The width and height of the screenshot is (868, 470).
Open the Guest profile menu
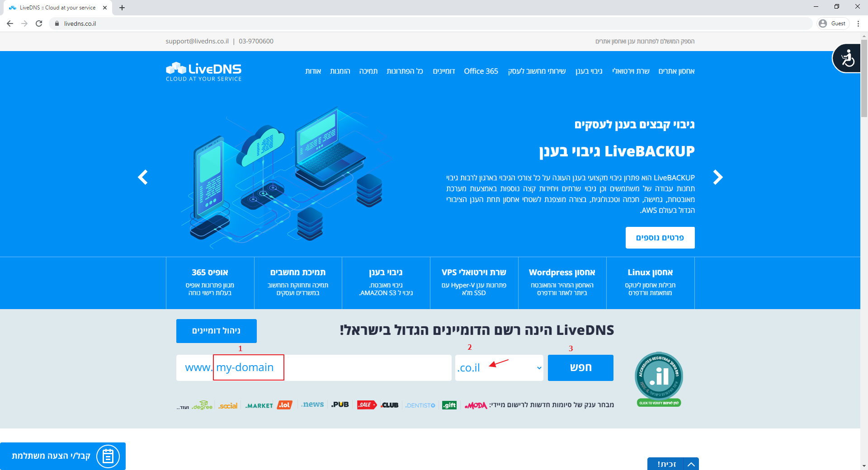click(x=833, y=23)
